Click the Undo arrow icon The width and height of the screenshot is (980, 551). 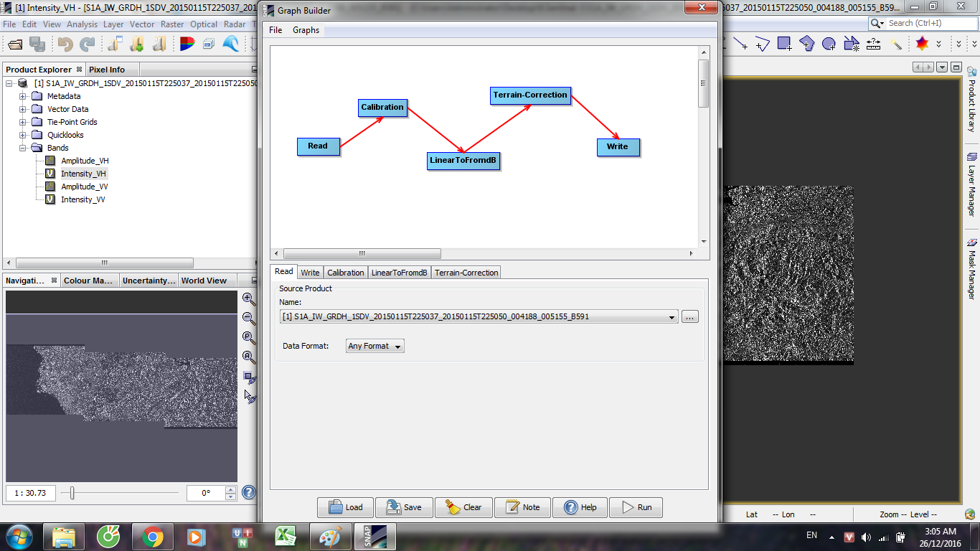(x=65, y=44)
